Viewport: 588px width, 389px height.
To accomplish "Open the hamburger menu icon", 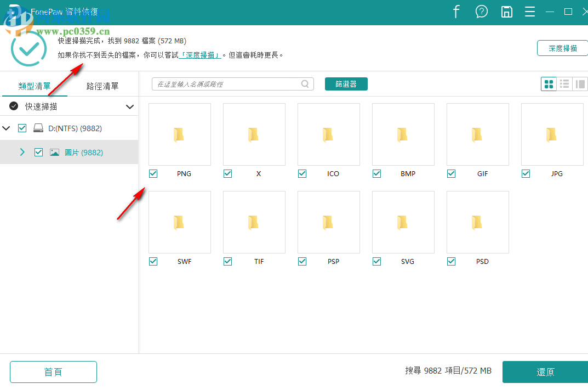I will tap(529, 12).
